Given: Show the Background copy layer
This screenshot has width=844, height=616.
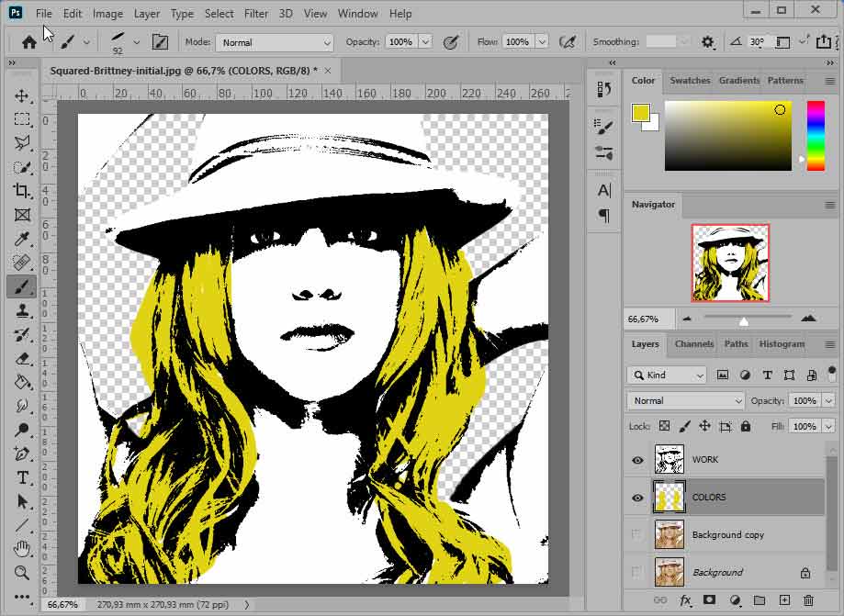Looking at the screenshot, I should [x=637, y=535].
